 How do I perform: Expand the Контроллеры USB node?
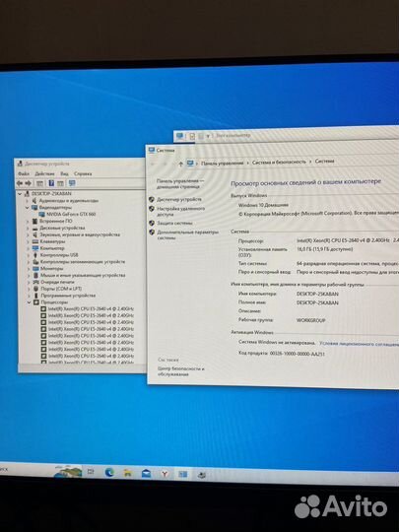pos(29,255)
